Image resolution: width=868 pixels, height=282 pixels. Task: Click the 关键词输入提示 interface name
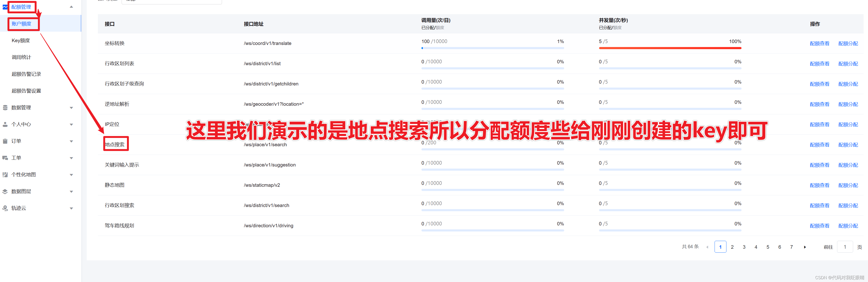122,165
